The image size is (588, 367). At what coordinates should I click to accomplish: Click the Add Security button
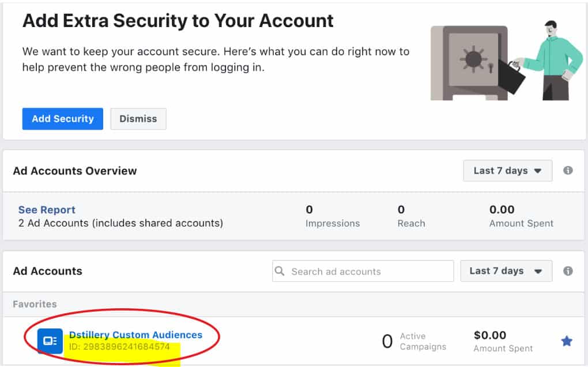click(62, 119)
